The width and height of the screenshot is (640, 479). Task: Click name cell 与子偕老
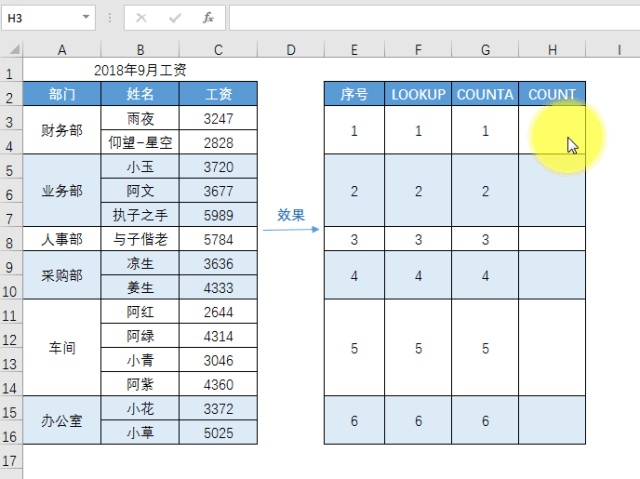(x=140, y=239)
